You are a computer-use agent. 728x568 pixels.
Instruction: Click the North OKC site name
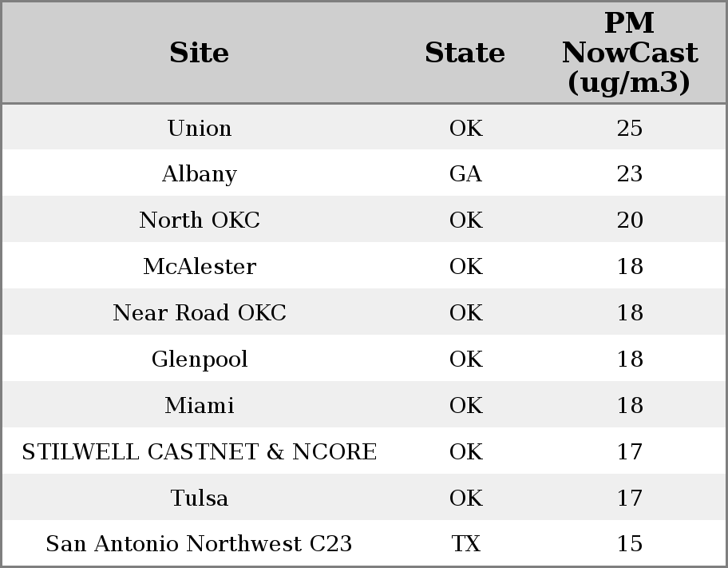[199, 220]
